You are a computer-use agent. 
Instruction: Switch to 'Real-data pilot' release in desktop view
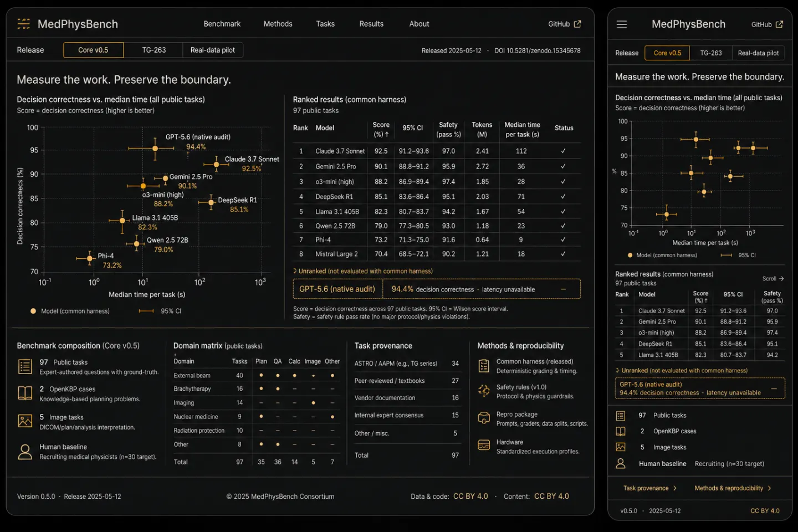coord(213,50)
